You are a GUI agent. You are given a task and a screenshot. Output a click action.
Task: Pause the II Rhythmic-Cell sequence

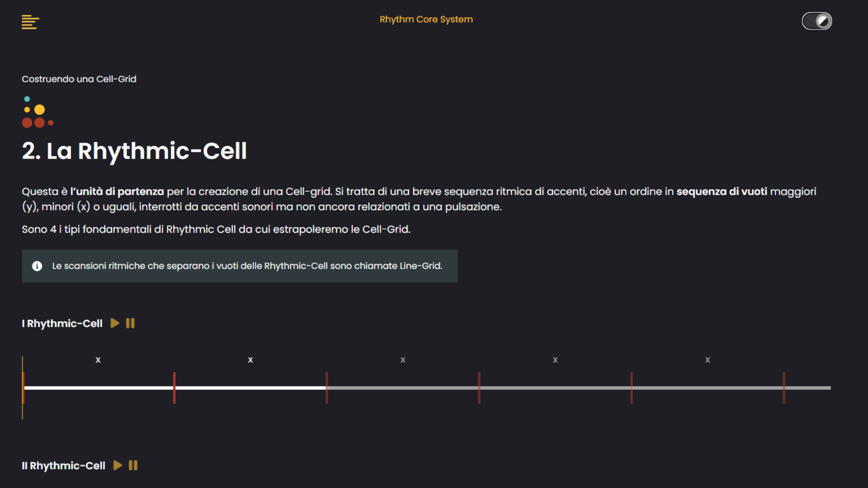[133, 465]
